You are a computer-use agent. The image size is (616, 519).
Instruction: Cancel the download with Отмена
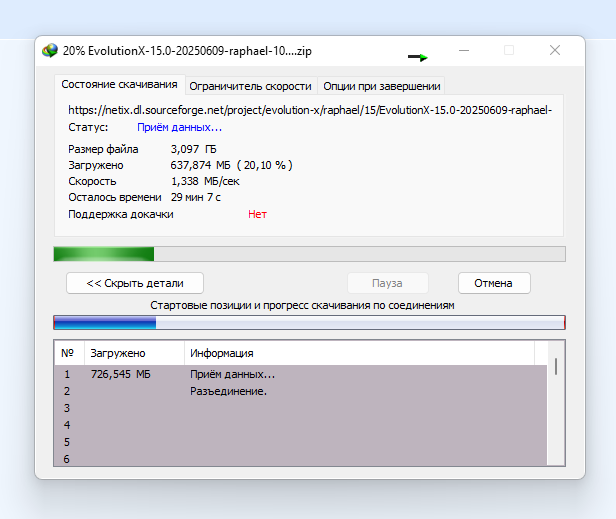tap(494, 283)
